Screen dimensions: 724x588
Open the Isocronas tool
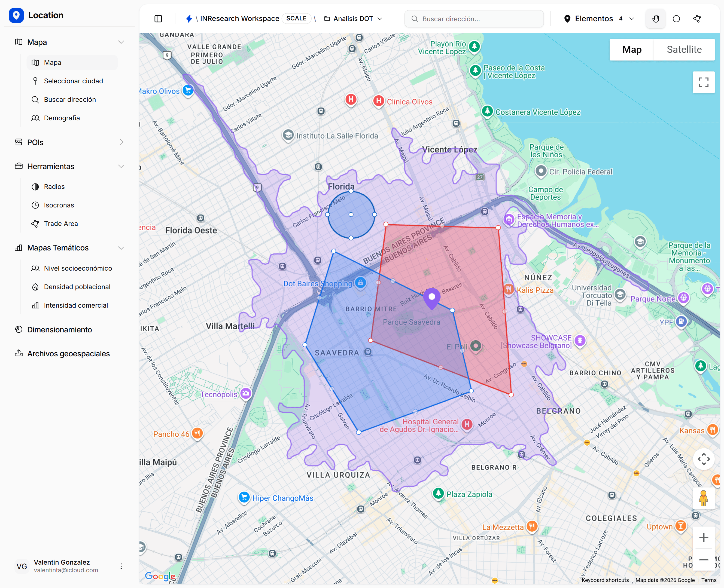(x=59, y=205)
